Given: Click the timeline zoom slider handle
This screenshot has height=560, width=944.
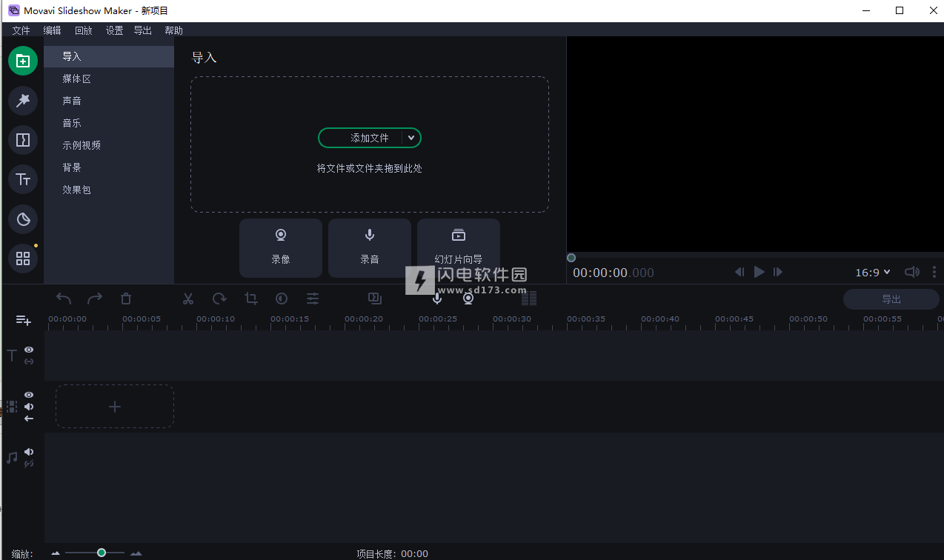Looking at the screenshot, I should 102,553.
